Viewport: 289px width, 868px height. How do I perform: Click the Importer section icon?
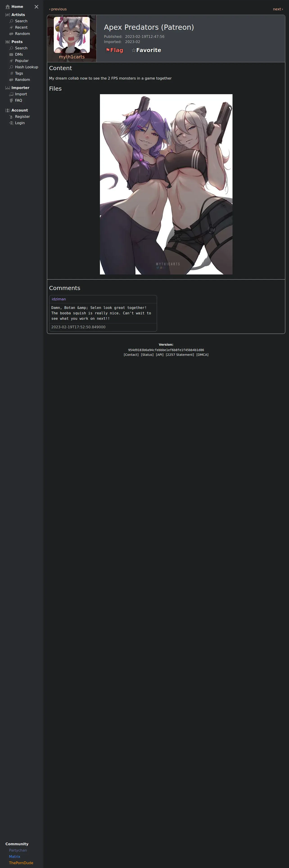coord(8,88)
